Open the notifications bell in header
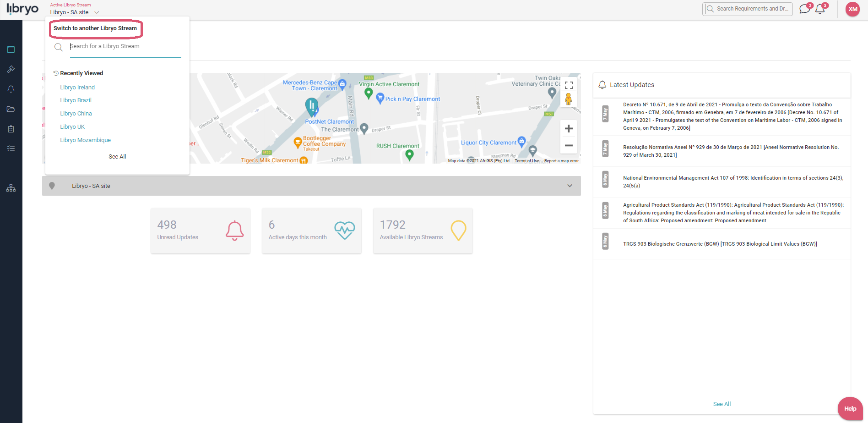The width and height of the screenshot is (868, 423). pyautogui.click(x=820, y=9)
